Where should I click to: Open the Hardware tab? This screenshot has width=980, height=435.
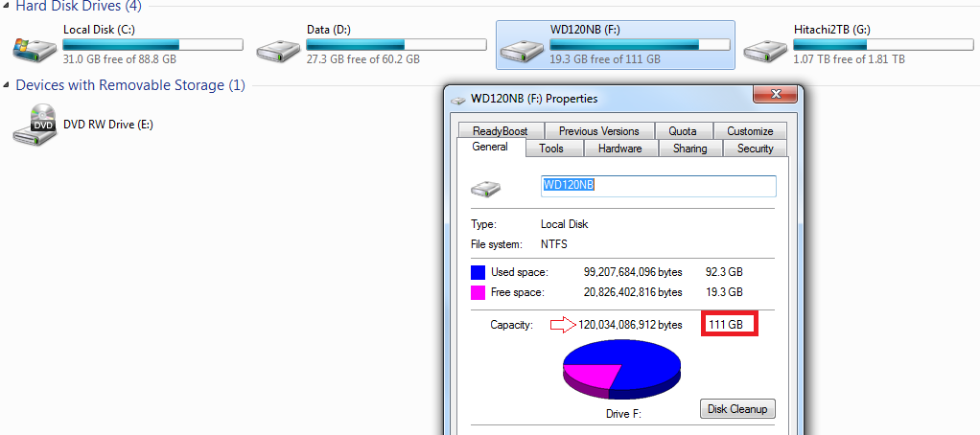click(x=620, y=149)
